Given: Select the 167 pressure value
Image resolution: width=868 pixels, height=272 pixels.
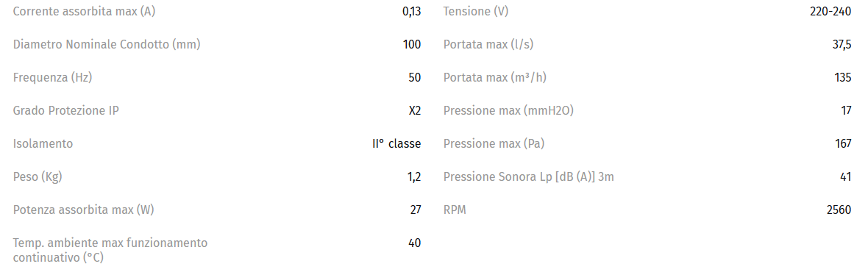Looking at the screenshot, I should (843, 144).
